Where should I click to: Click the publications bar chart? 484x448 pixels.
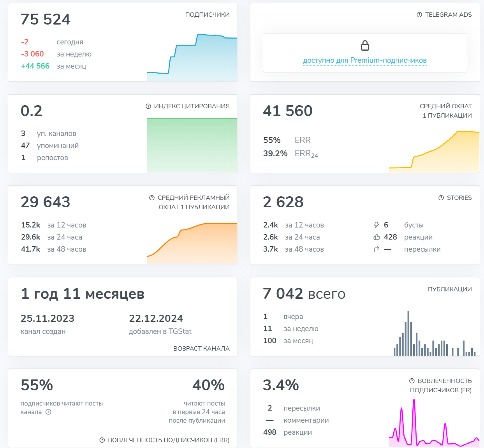pyautogui.click(x=434, y=335)
